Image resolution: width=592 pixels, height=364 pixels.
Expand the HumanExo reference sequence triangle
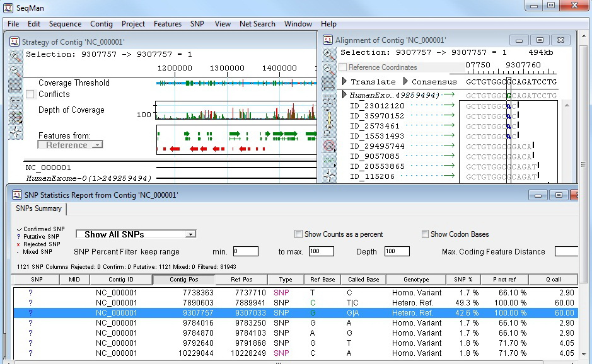(x=344, y=94)
